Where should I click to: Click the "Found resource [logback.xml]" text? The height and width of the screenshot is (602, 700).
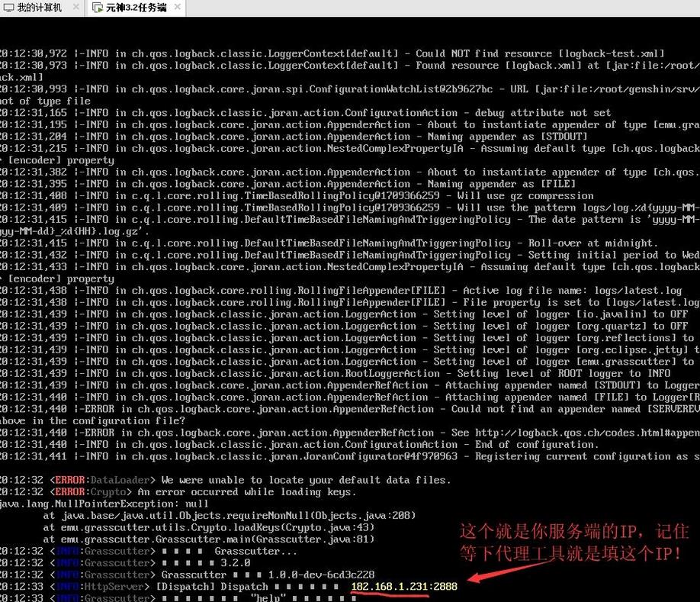[499, 66]
